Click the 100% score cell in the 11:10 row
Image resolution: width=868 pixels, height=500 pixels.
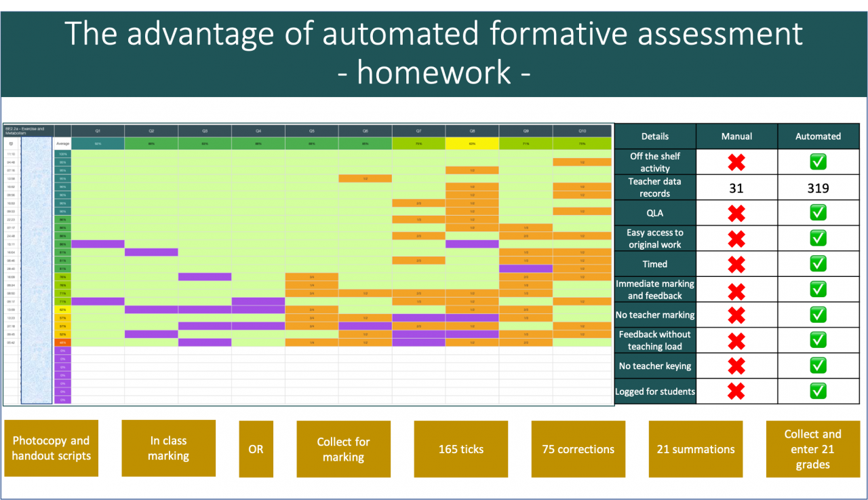62,154
